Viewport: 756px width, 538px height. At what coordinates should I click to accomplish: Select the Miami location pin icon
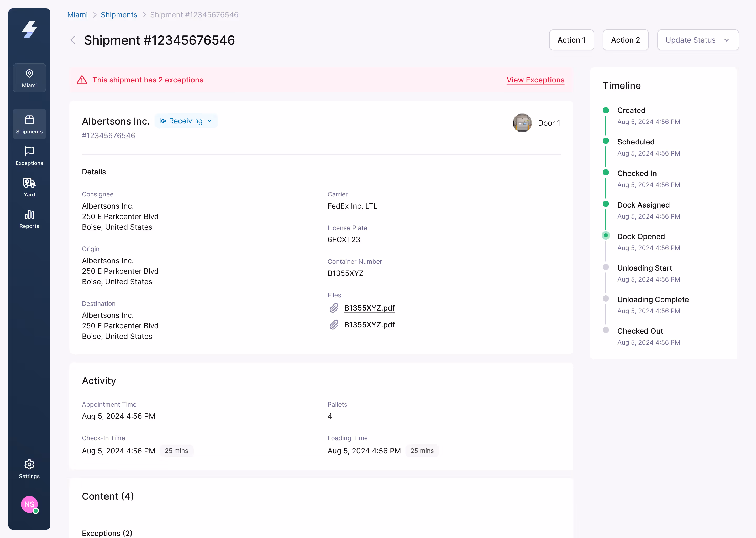click(29, 74)
